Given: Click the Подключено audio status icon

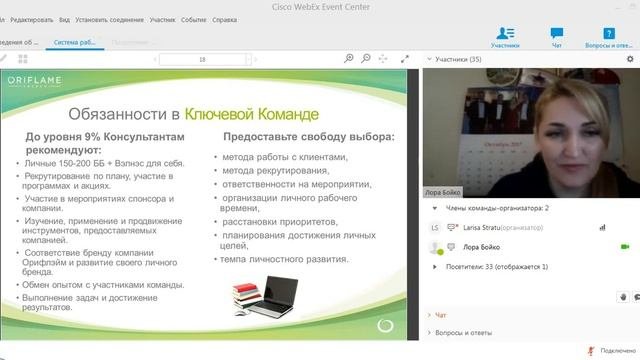Looking at the screenshot, I should coord(591,351).
